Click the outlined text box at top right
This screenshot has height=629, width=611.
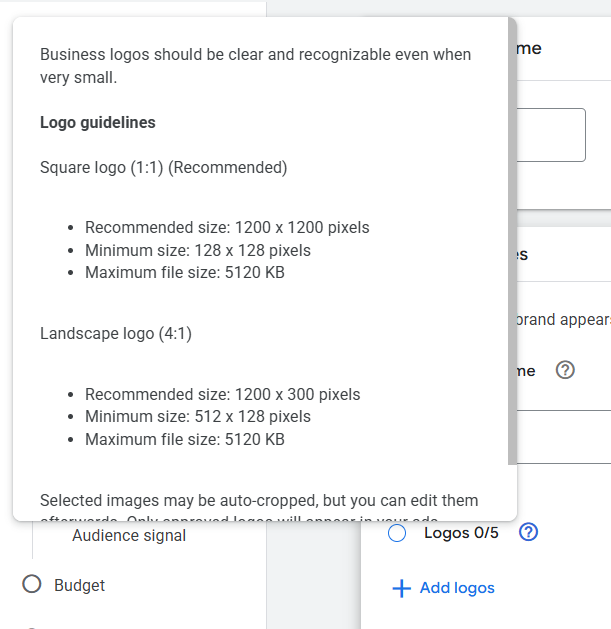pyautogui.click(x=550, y=135)
